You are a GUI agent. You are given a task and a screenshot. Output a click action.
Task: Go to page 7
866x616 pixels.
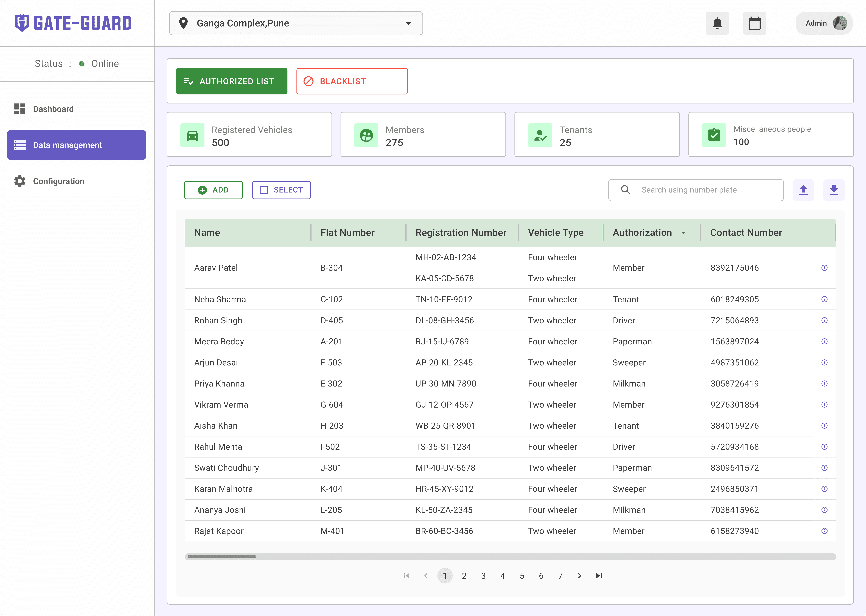point(560,576)
